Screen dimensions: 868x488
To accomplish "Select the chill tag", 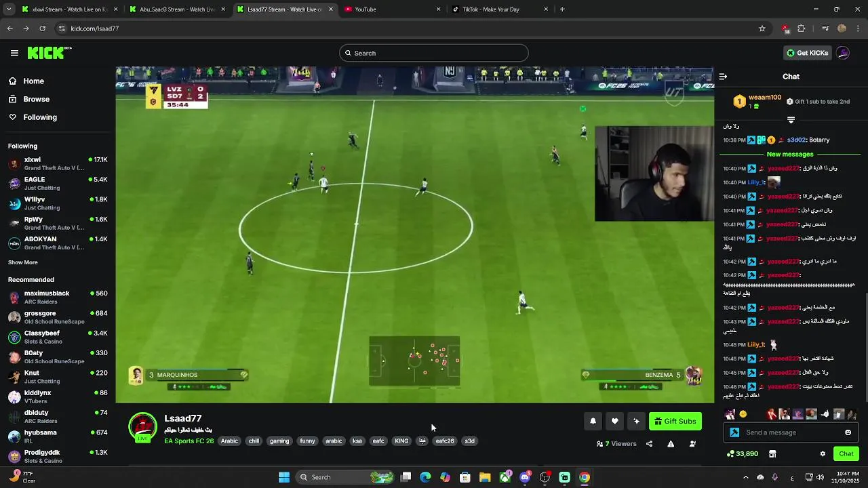I will point(254,441).
